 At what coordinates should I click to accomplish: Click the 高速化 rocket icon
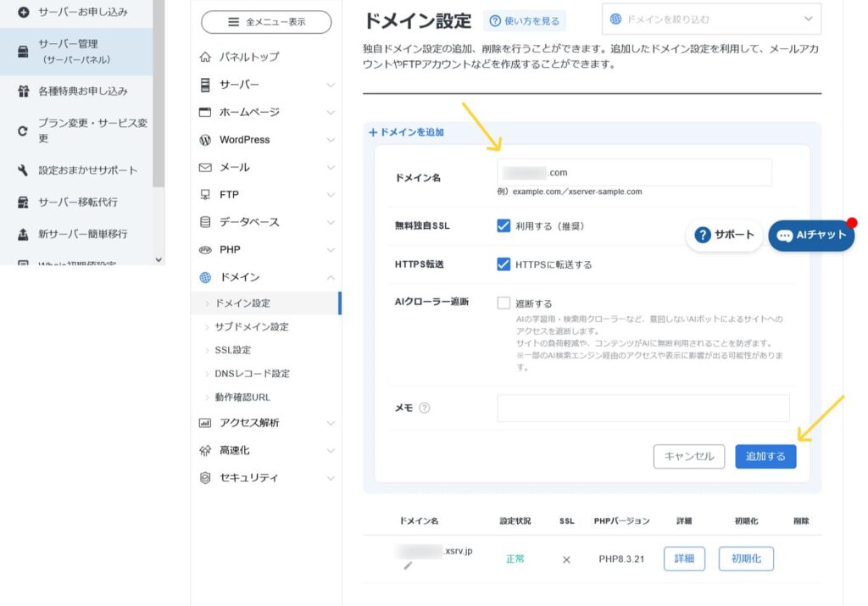205,451
